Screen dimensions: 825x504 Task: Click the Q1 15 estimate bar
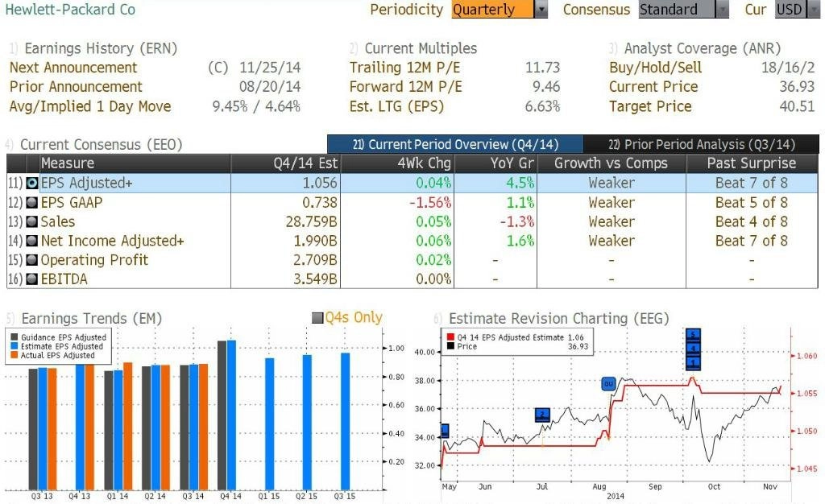pyautogui.click(x=269, y=423)
